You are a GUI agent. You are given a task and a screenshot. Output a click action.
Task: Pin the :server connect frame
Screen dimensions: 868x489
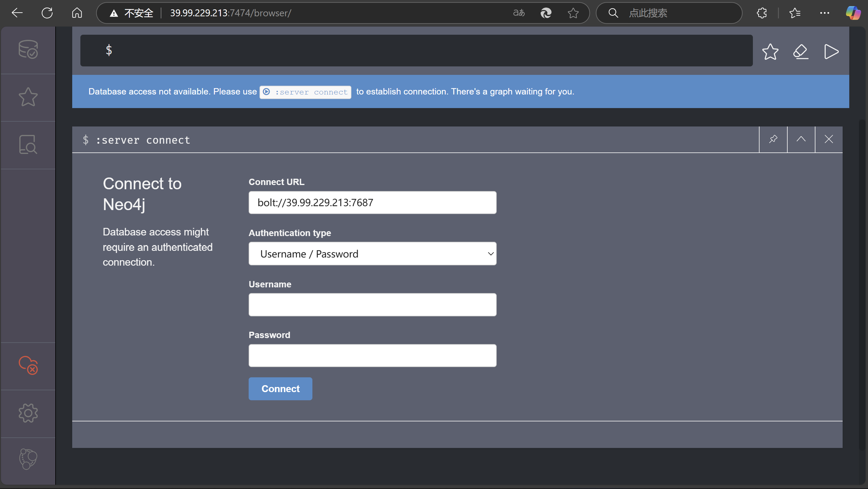click(773, 139)
